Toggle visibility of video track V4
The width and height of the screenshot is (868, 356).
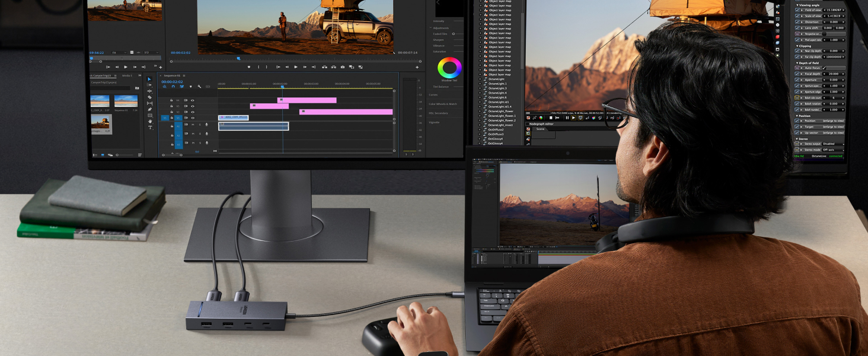coord(192,100)
